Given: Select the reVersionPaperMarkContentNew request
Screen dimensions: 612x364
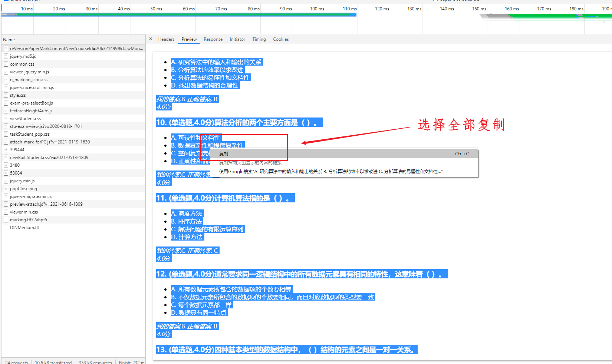Looking at the screenshot, I should 73,49.
